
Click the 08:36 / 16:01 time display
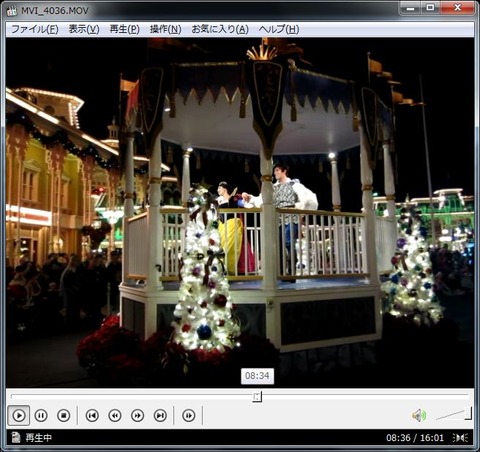point(415,438)
